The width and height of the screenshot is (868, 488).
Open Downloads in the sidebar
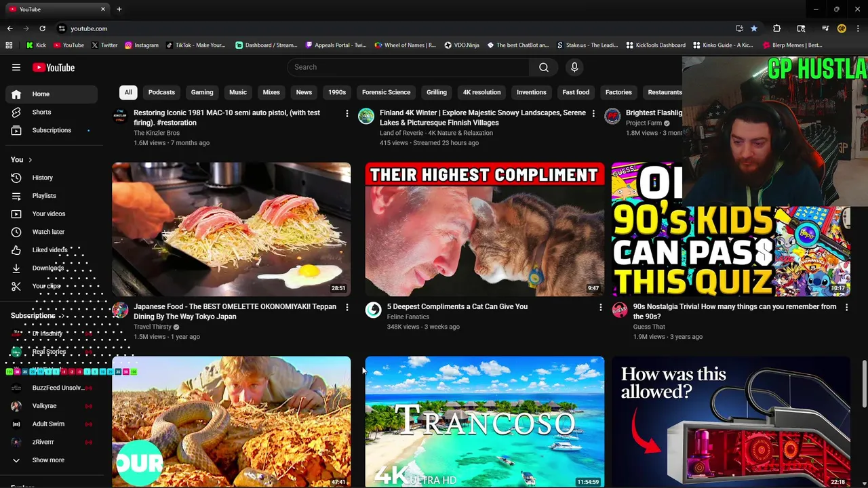click(52, 268)
